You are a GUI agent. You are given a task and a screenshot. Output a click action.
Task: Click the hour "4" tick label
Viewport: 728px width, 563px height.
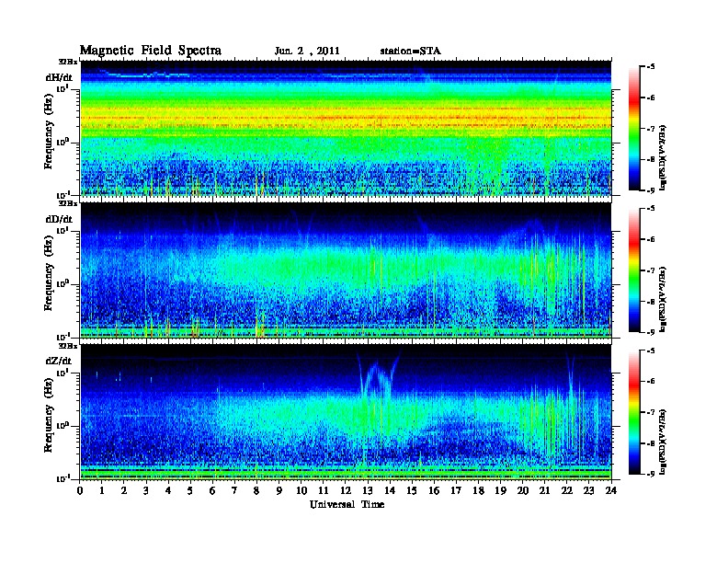coord(168,491)
